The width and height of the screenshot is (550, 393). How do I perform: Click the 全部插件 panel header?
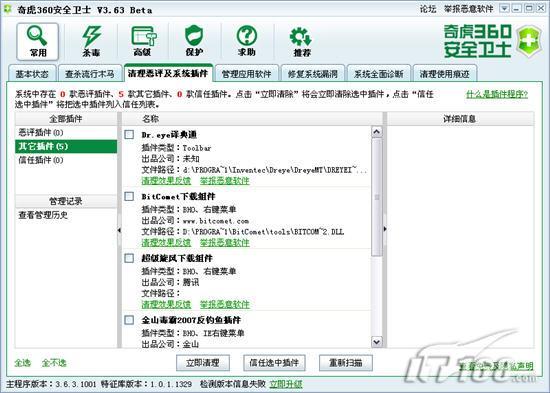[x=66, y=119]
